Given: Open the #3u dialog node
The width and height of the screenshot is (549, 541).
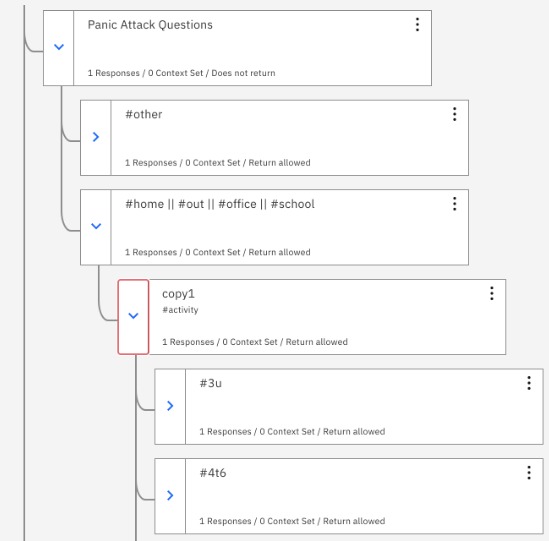Looking at the screenshot, I should pos(364,407).
